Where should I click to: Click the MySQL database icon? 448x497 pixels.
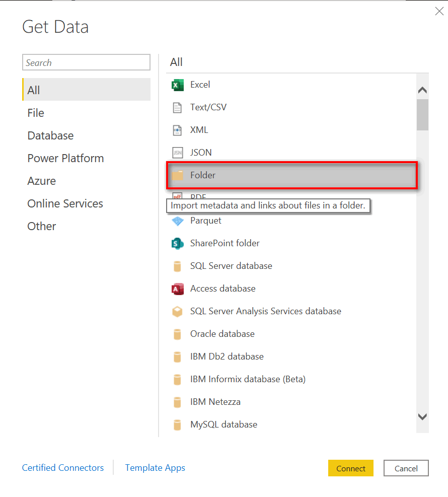[x=177, y=424]
